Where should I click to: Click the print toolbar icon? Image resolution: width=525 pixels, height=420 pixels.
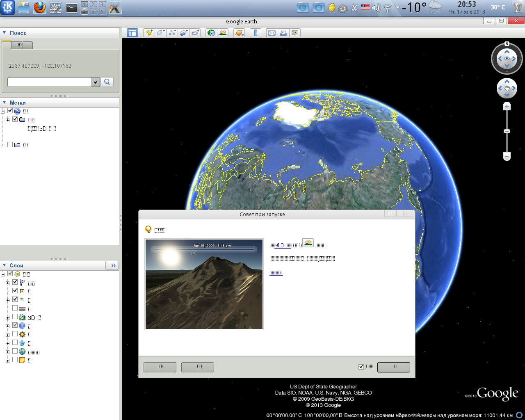(283, 33)
